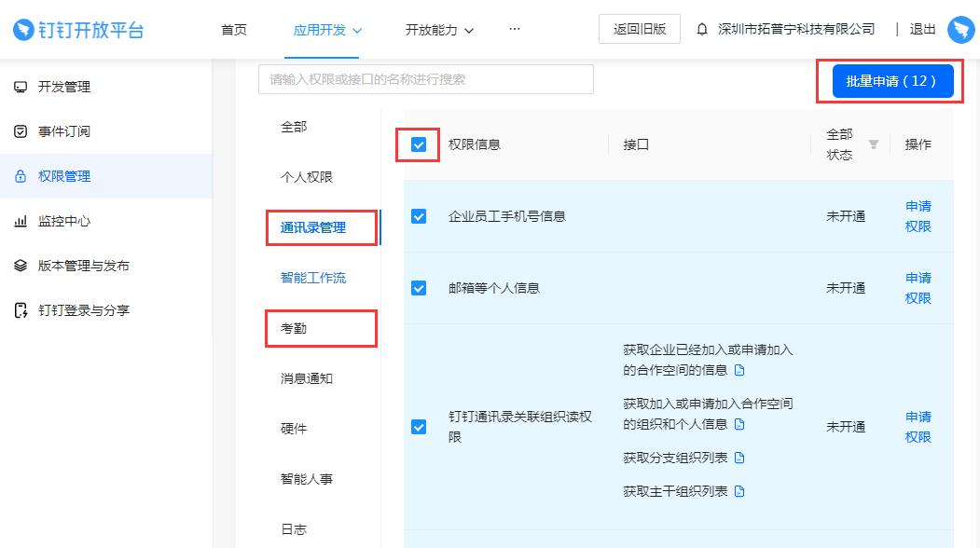Click the 接口 column header
Image resolution: width=980 pixels, height=548 pixels.
636,145
